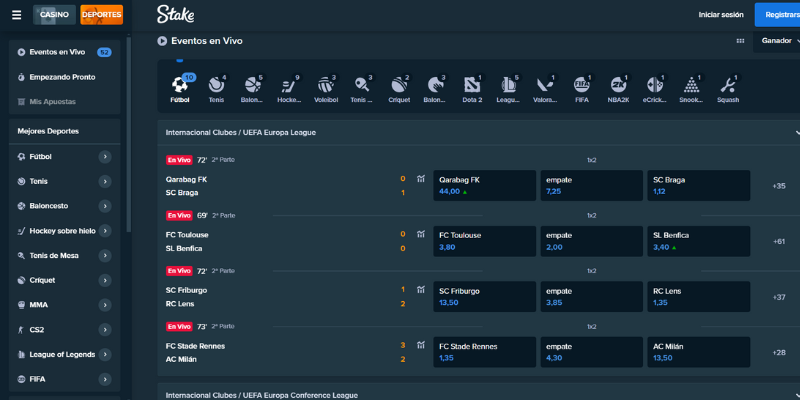Open Mis Apuestas in sidebar

(65, 102)
